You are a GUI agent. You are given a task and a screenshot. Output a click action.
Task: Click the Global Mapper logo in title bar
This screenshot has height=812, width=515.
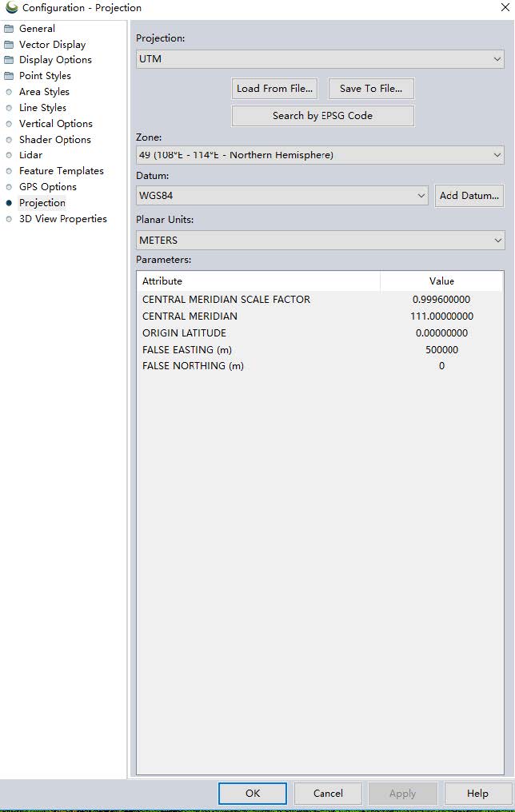(10, 8)
